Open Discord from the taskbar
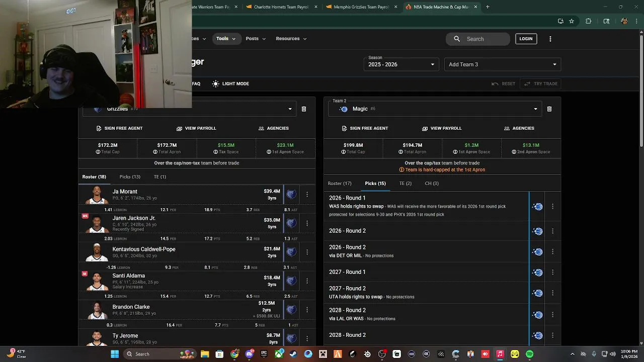The height and width of the screenshot is (362, 644). [249, 354]
